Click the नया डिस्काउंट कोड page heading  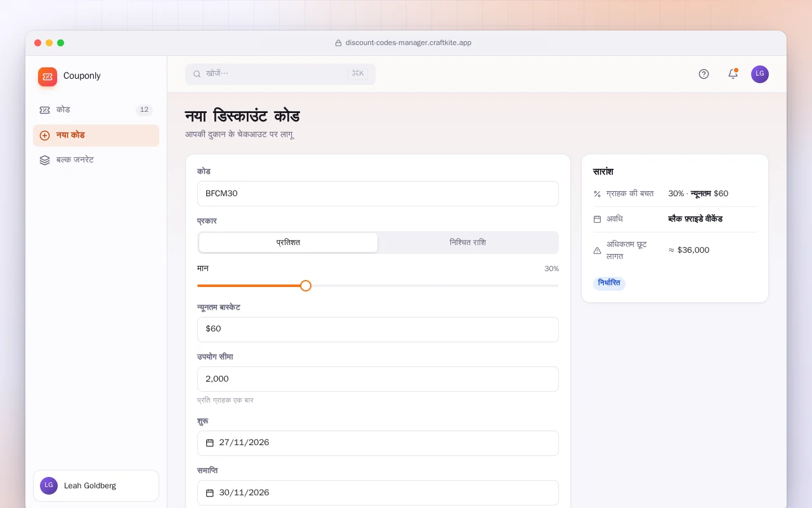click(242, 116)
